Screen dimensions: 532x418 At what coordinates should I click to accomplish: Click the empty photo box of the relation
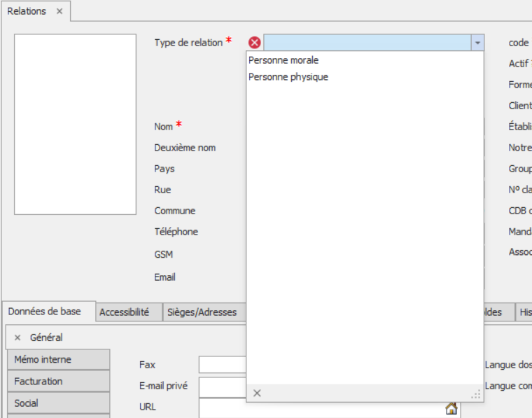[x=76, y=124]
